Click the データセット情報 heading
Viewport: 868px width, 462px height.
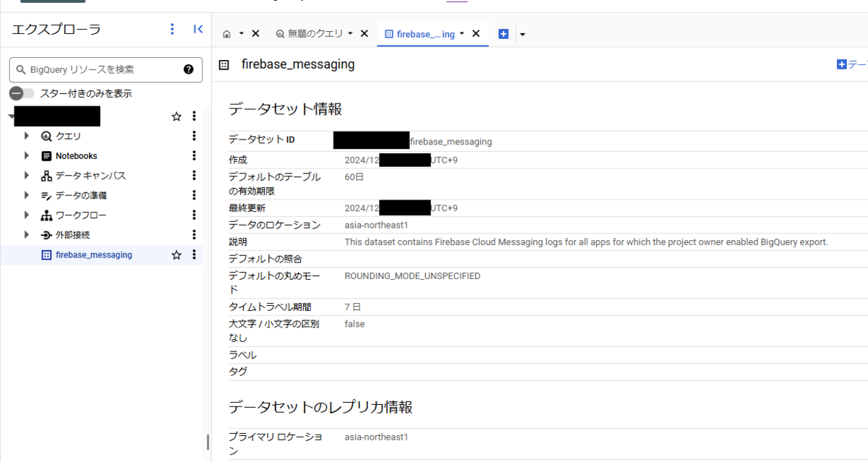pos(285,109)
